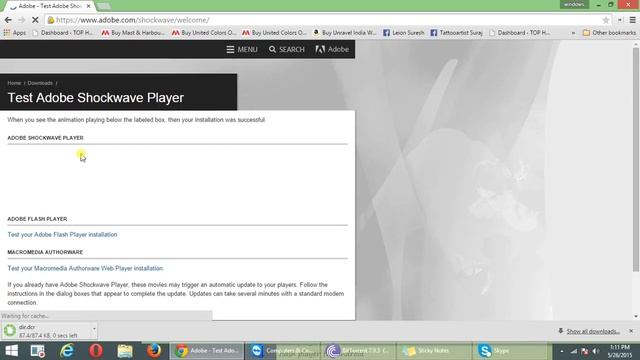Close the downloads bar
This screenshot has height=360, width=640.
click(631, 331)
